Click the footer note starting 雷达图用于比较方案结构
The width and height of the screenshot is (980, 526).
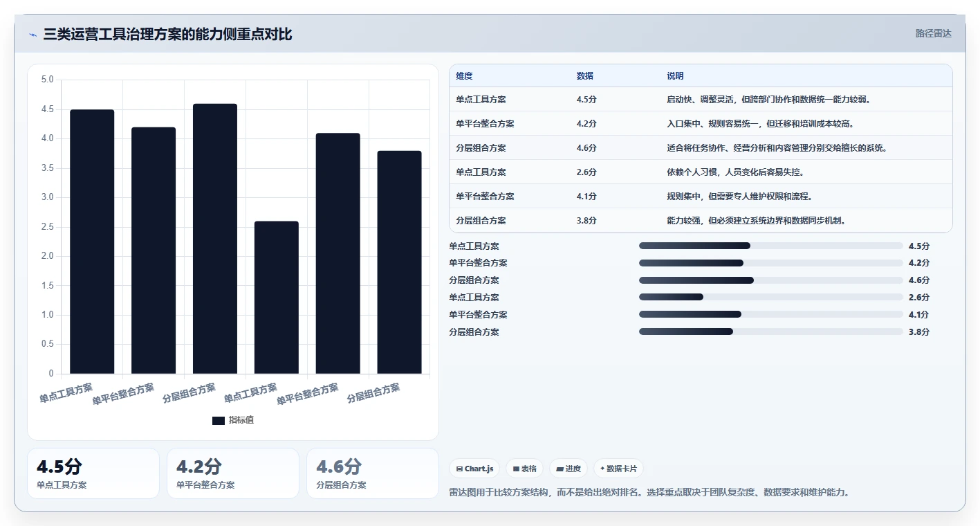click(649, 493)
